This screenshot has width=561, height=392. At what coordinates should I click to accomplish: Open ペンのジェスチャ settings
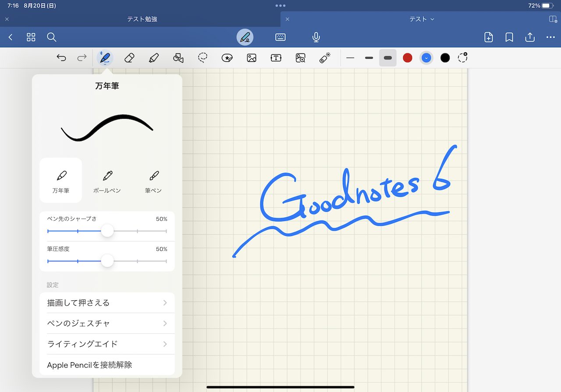point(107,324)
